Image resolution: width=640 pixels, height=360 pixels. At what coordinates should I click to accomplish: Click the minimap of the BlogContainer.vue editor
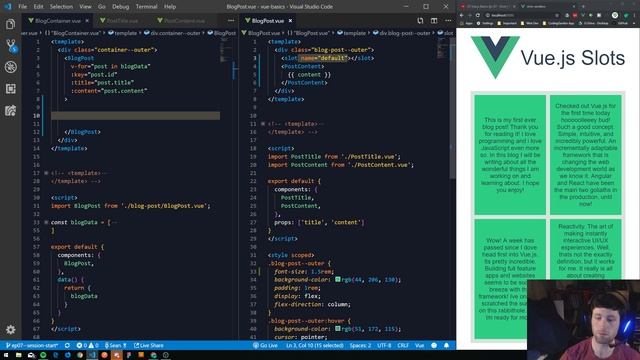tap(225, 51)
